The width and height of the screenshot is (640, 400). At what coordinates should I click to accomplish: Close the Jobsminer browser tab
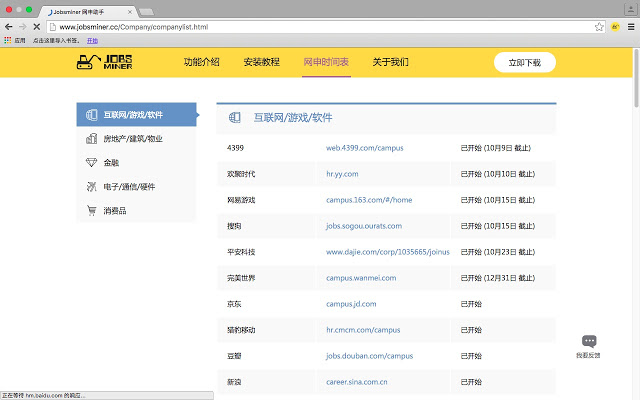point(130,12)
